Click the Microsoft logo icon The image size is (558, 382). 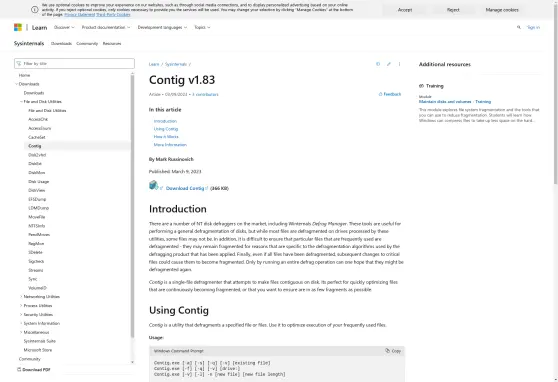pyautogui.click(x=18, y=27)
